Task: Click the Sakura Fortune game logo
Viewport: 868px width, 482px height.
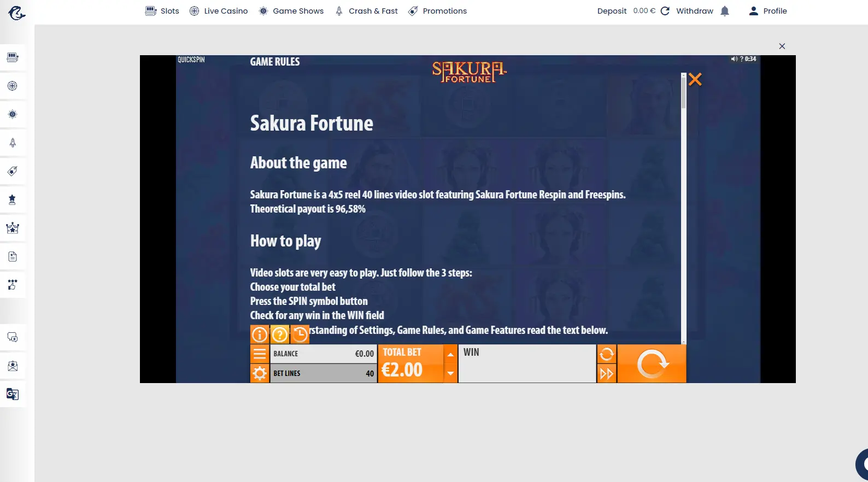Action: tap(469, 72)
